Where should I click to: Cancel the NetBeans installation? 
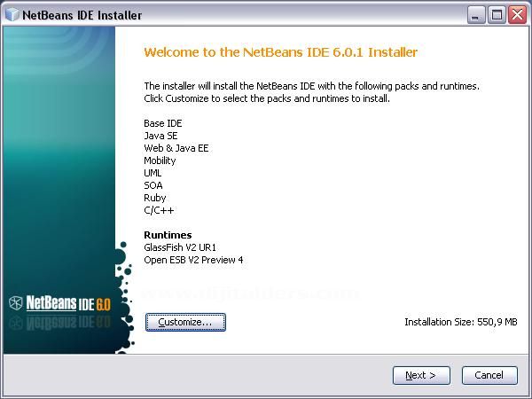489,375
